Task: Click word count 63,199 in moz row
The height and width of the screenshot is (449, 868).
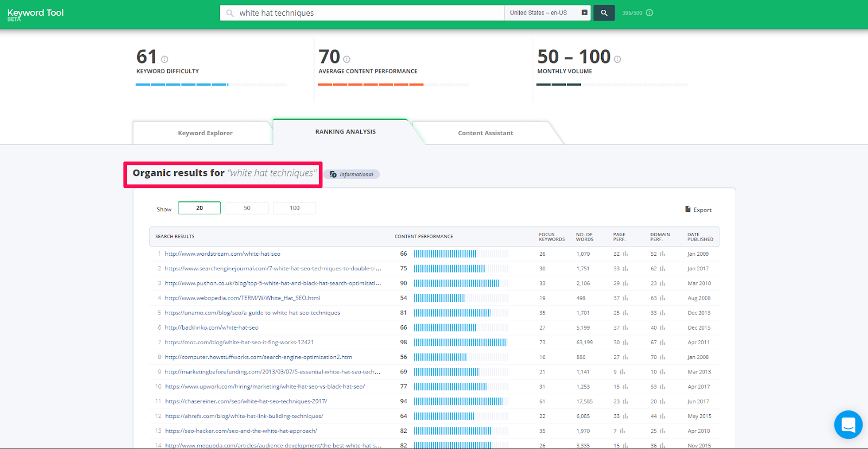Action: (584, 343)
